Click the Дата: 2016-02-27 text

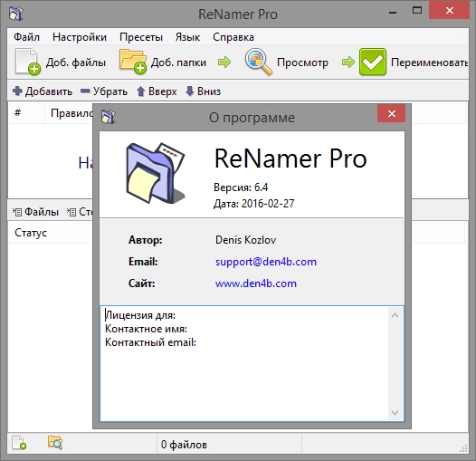coord(253,203)
